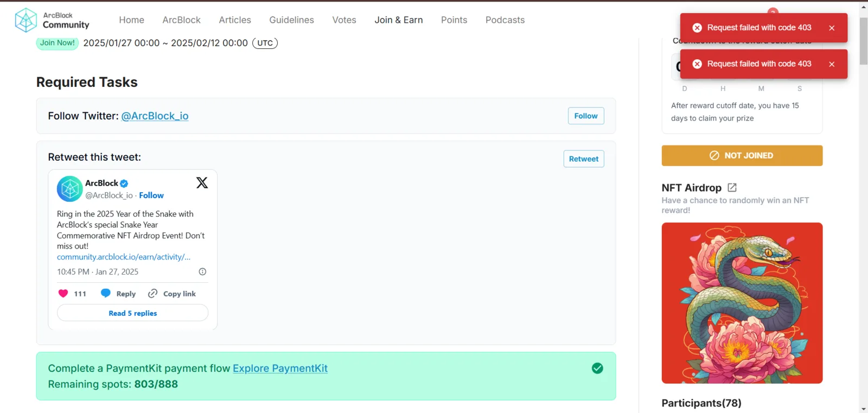Click the Join Now! badge
The image size is (868, 413).
tap(58, 43)
